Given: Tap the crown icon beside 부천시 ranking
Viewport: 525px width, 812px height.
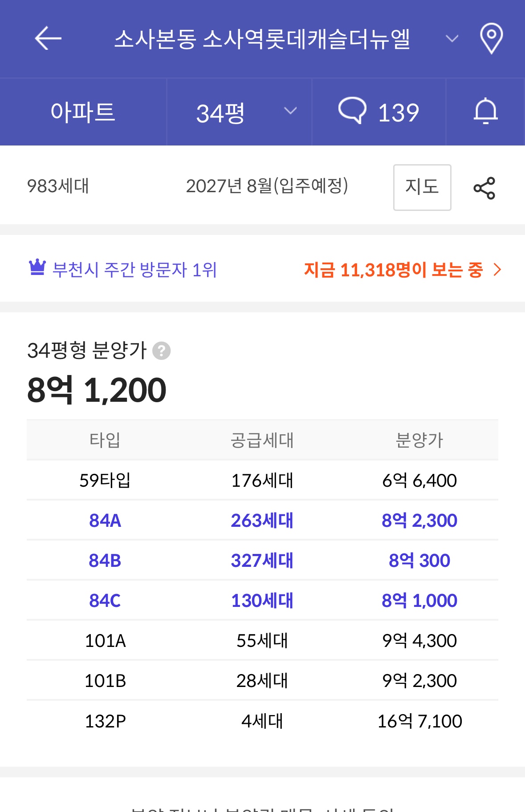Looking at the screenshot, I should [x=37, y=267].
